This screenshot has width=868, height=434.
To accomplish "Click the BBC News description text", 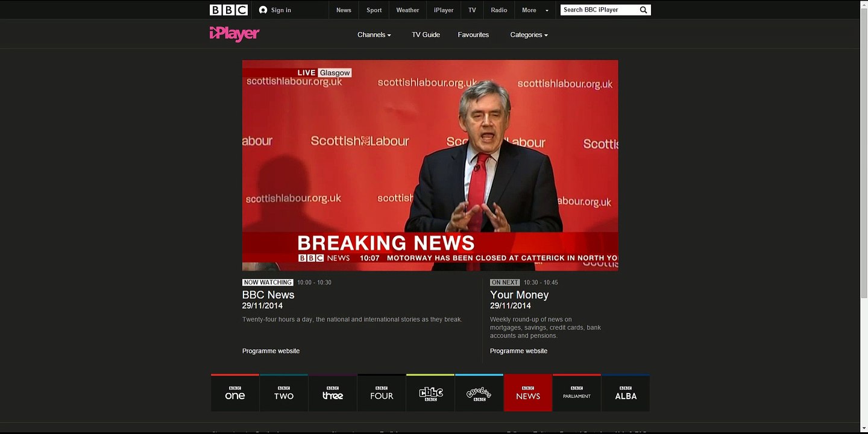I will (x=352, y=319).
